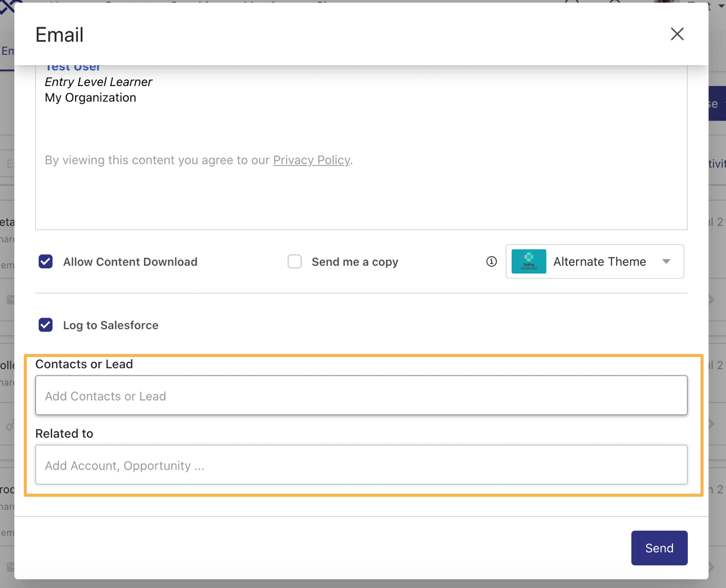This screenshot has height=588, width=726.
Task: Open the Alternate Theme dropdown arrow
Action: pos(666,262)
